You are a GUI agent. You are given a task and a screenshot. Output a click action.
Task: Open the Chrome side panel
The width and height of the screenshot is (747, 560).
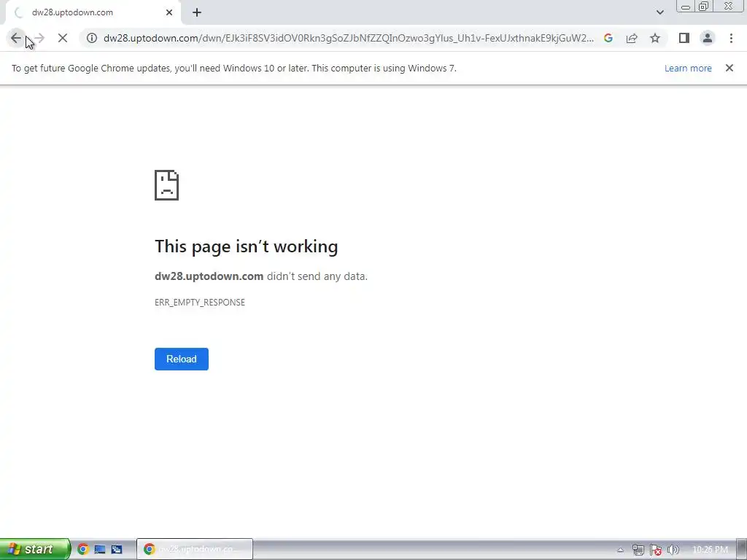[x=684, y=38]
